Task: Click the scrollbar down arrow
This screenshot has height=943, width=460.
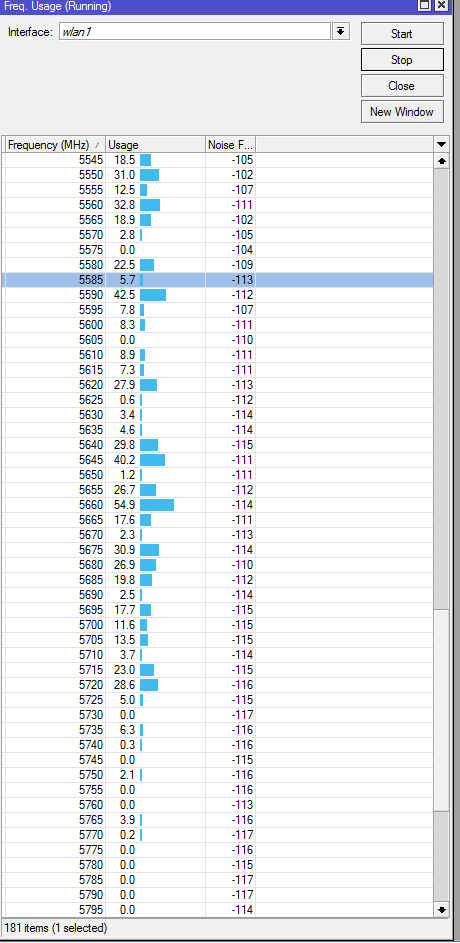Action: 441,909
